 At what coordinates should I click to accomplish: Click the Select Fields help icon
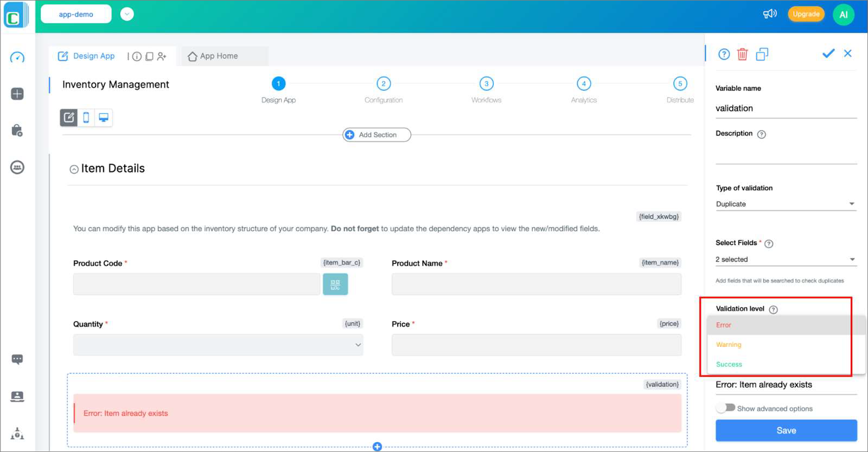769,244
